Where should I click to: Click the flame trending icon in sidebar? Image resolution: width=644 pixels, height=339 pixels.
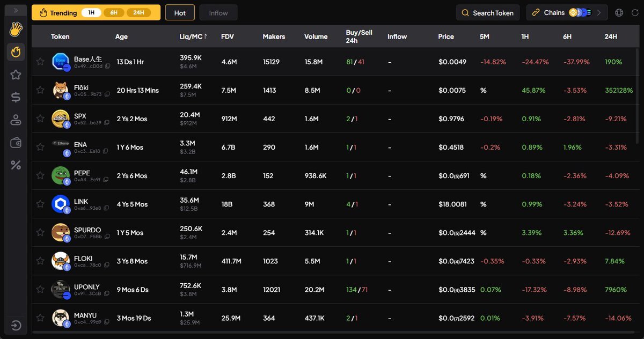click(16, 52)
